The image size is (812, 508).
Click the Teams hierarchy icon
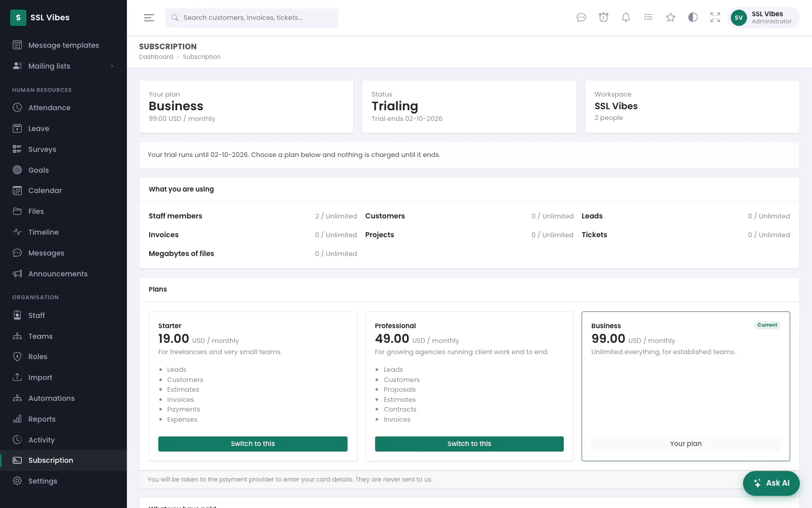[x=17, y=336]
